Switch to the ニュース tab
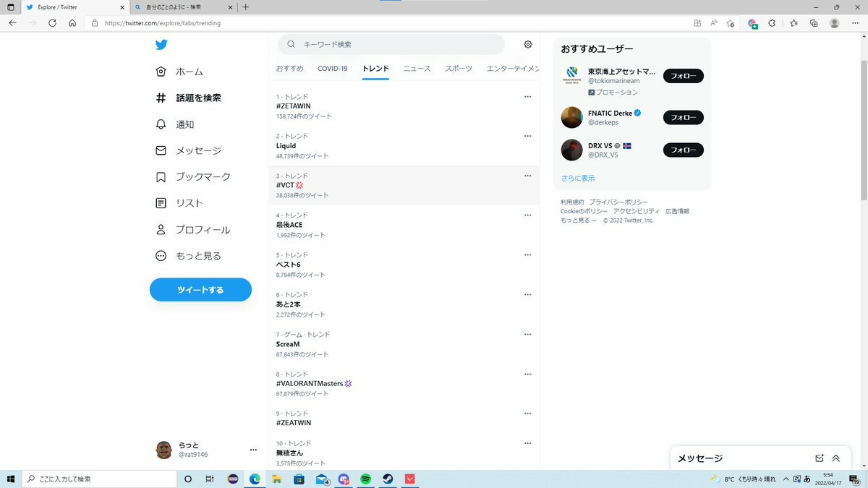The image size is (868, 488). pos(417,69)
